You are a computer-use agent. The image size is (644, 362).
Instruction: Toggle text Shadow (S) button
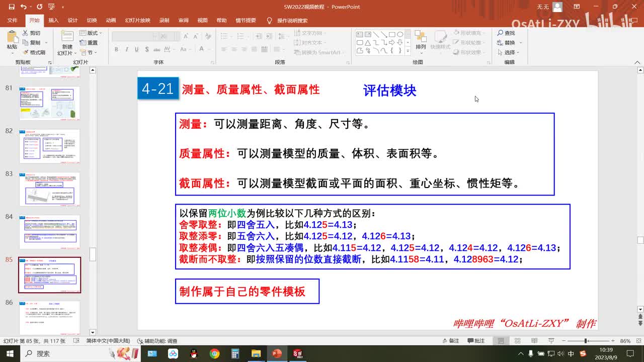(x=146, y=49)
